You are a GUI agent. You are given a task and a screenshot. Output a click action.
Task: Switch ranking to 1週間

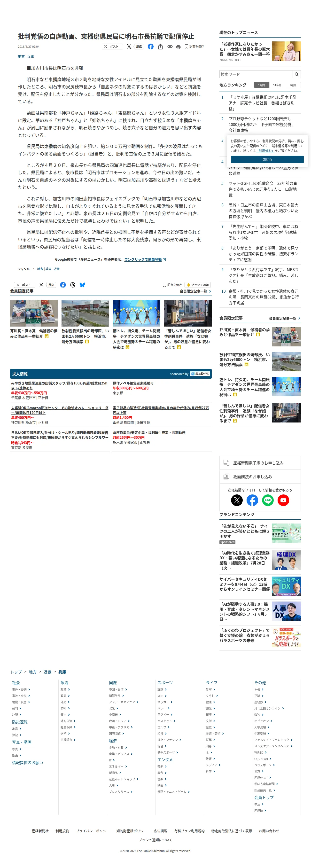293,85
